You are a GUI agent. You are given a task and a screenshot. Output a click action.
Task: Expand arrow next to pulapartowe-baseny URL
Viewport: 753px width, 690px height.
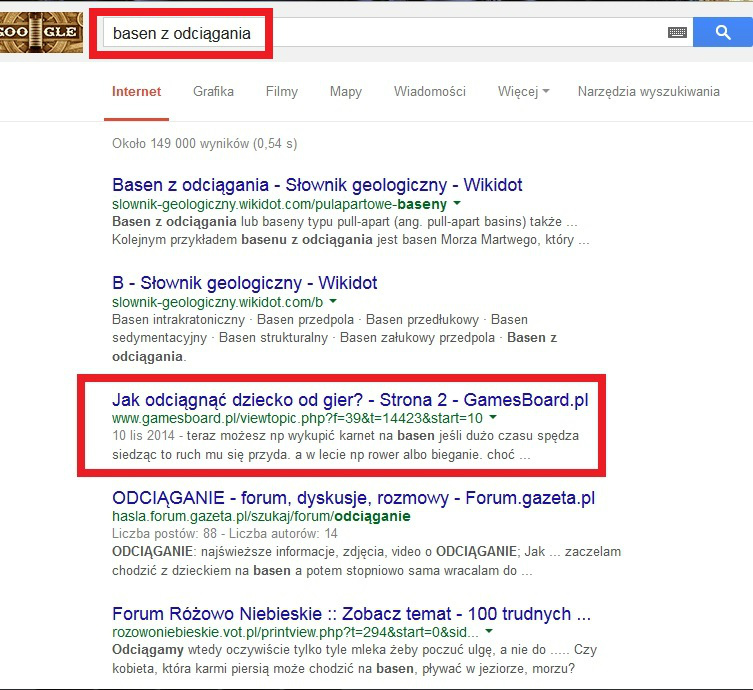coord(457,204)
